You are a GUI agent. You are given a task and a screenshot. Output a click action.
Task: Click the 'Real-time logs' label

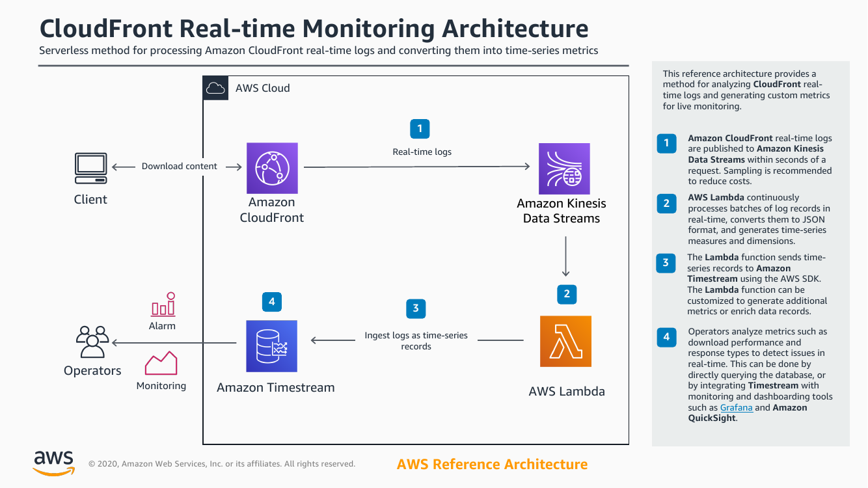click(422, 152)
